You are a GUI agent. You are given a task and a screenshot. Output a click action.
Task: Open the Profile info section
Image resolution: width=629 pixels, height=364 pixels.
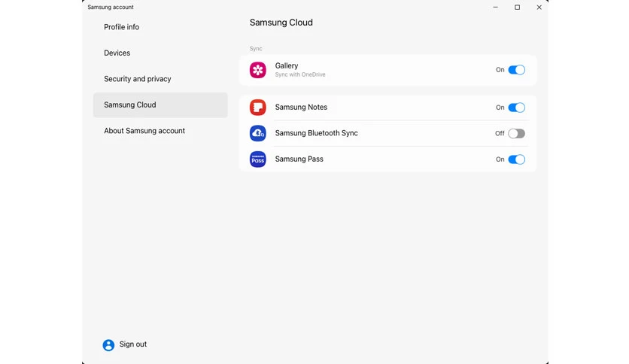(x=122, y=27)
